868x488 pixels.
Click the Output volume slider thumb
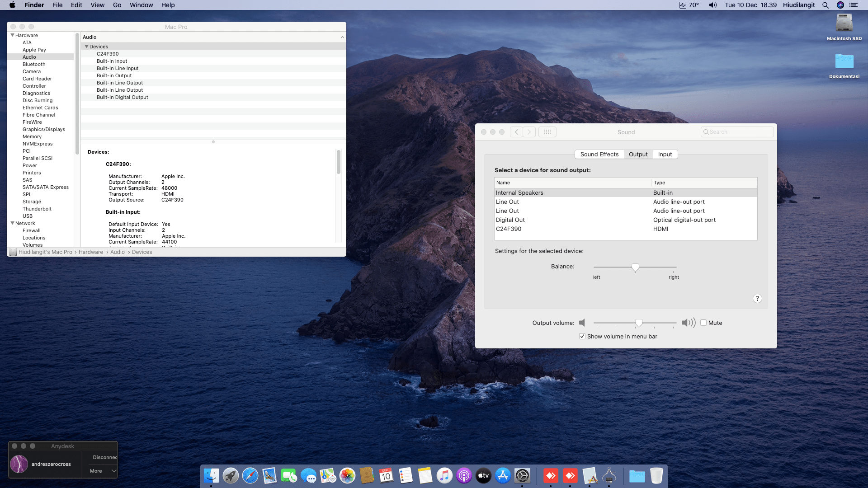[x=639, y=323]
